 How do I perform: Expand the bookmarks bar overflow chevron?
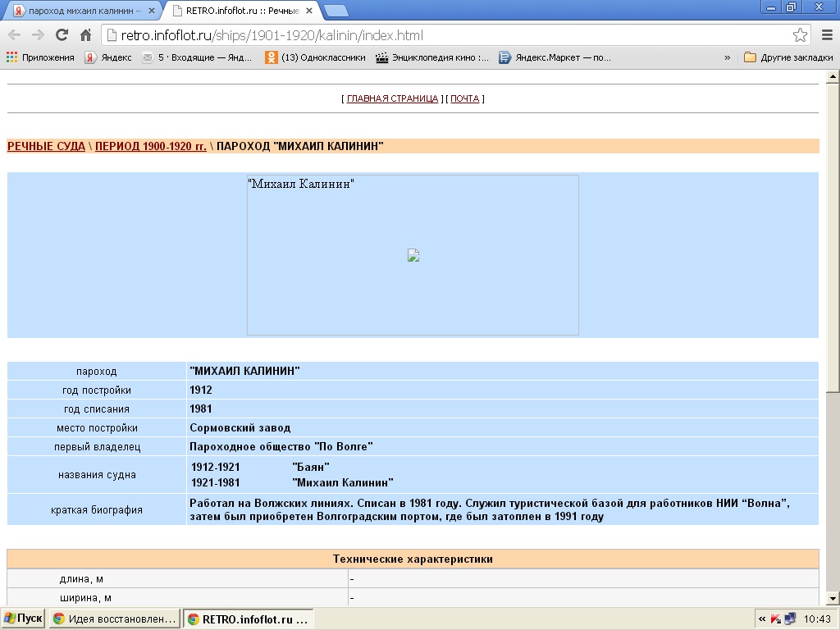(727, 57)
